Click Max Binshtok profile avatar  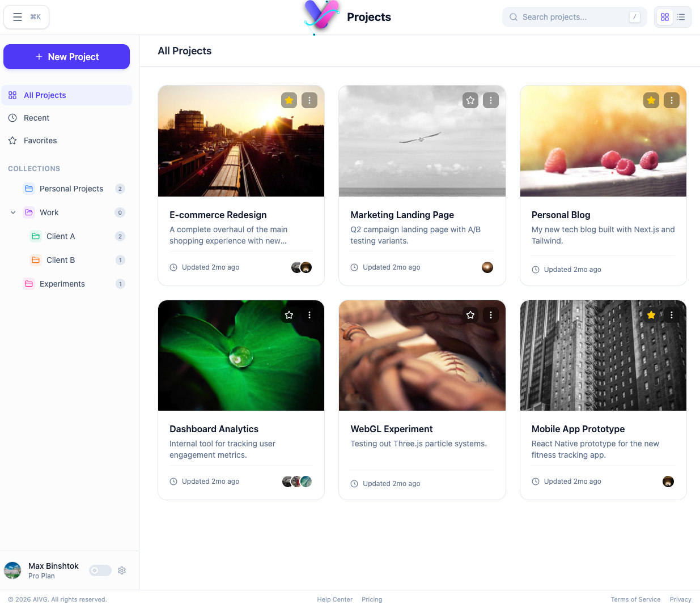[12, 570]
